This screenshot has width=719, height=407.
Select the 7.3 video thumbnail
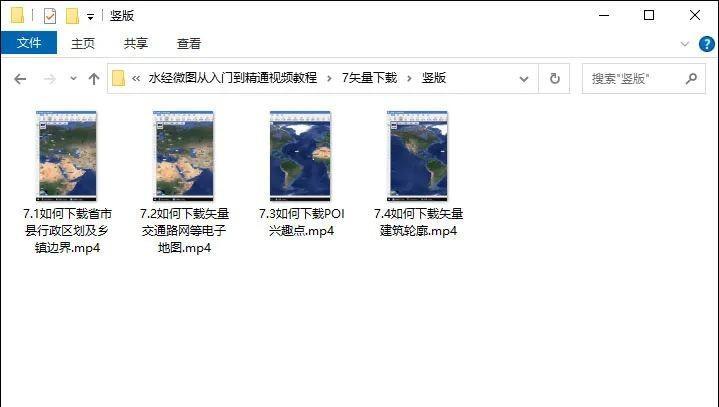pyautogui.click(x=300, y=156)
